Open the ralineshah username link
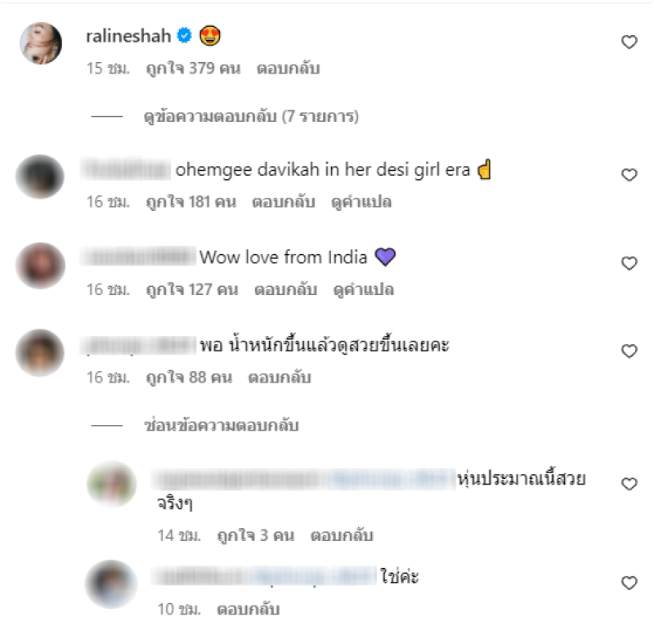Screen dimensions: 654x644 pyautogui.click(x=128, y=36)
